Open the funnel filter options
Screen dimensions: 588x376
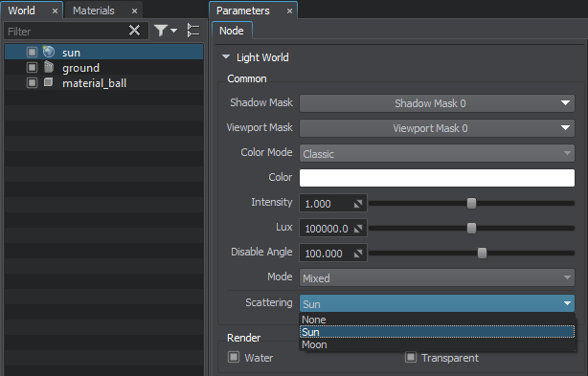click(x=166, y=31)
